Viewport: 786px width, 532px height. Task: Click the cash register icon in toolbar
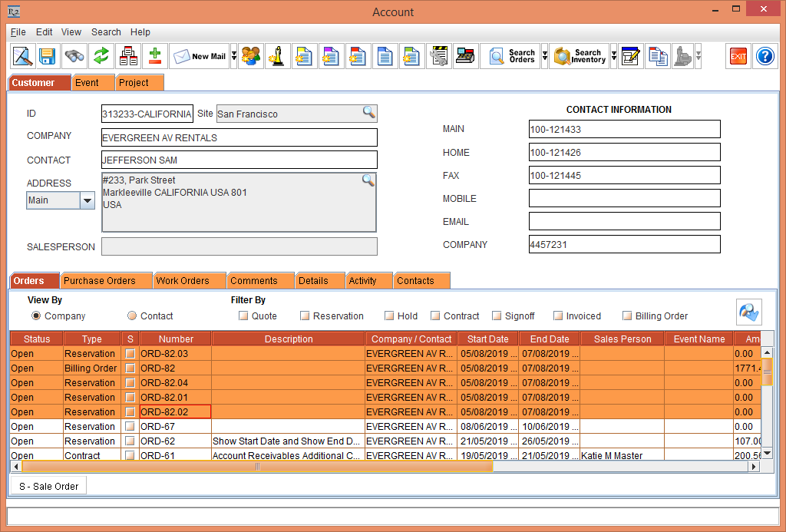pos(465,57)
